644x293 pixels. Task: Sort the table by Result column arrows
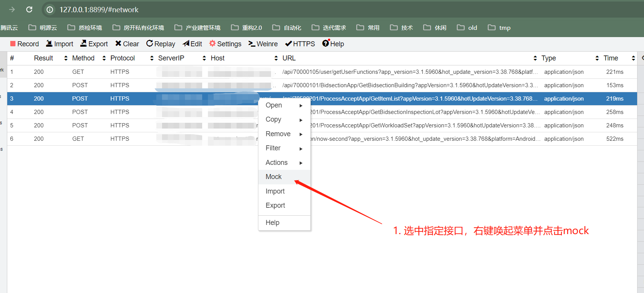coord(66,58)
